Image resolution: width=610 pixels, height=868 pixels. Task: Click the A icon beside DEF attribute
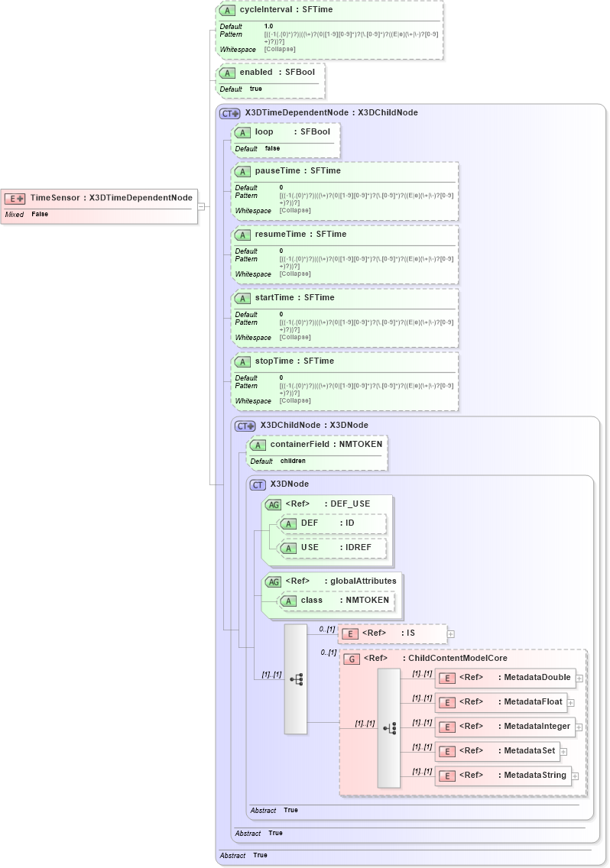tap(289, 523)
